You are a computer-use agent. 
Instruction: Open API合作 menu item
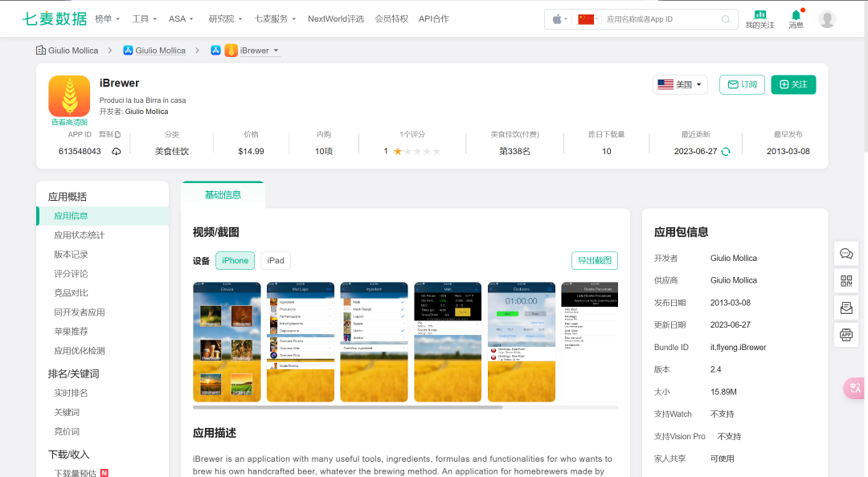[x=434, y=18]
